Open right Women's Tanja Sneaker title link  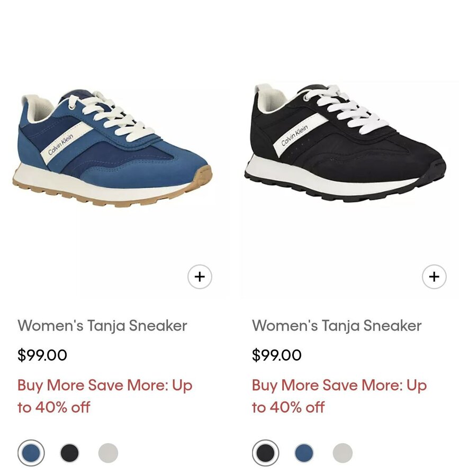coord(337,326)
